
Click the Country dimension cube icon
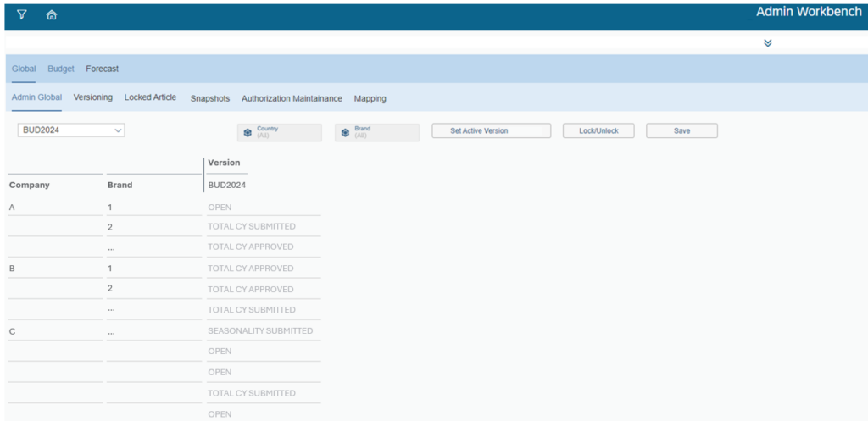pyautogui.click(x=248, y=132)
